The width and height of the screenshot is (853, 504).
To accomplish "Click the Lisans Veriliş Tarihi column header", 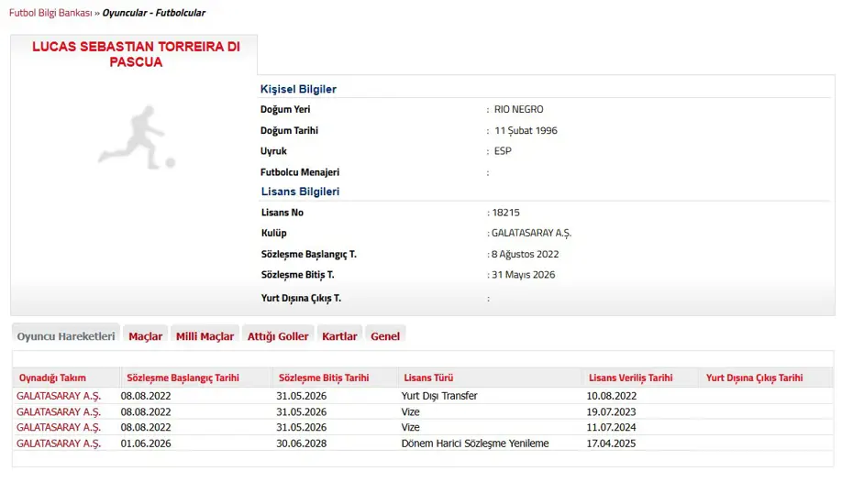I will (x=630, y=378).
